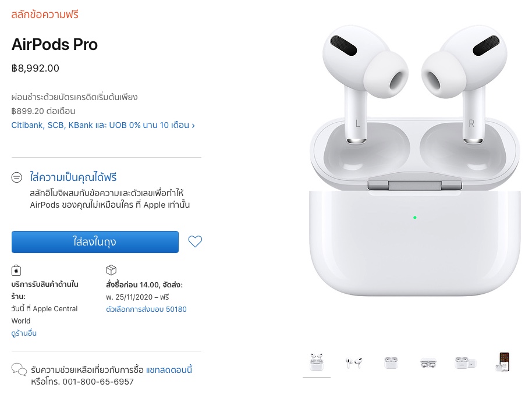532x402 pixels.
Task: Click the chat bubbles help icon
Action: (x=19, y=369)
